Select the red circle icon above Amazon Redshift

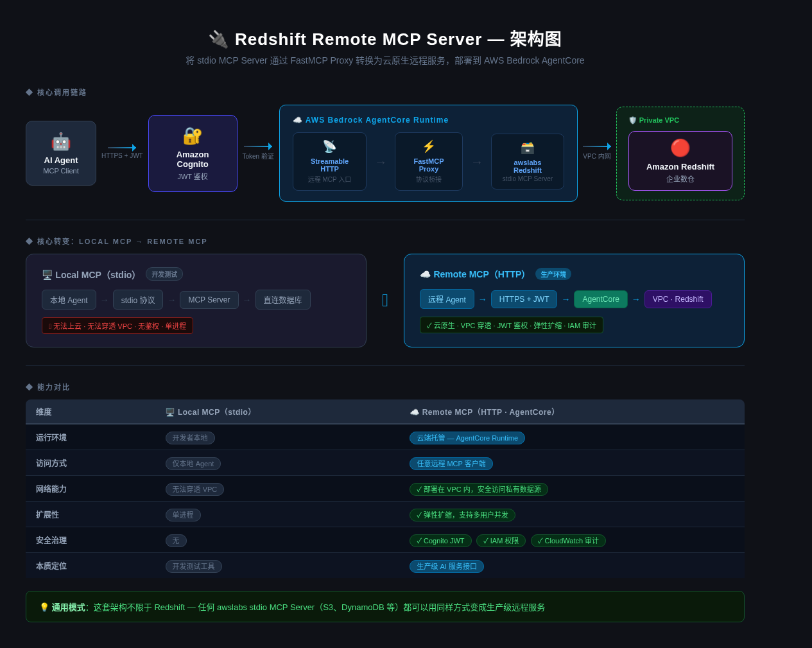pos(680,146)
